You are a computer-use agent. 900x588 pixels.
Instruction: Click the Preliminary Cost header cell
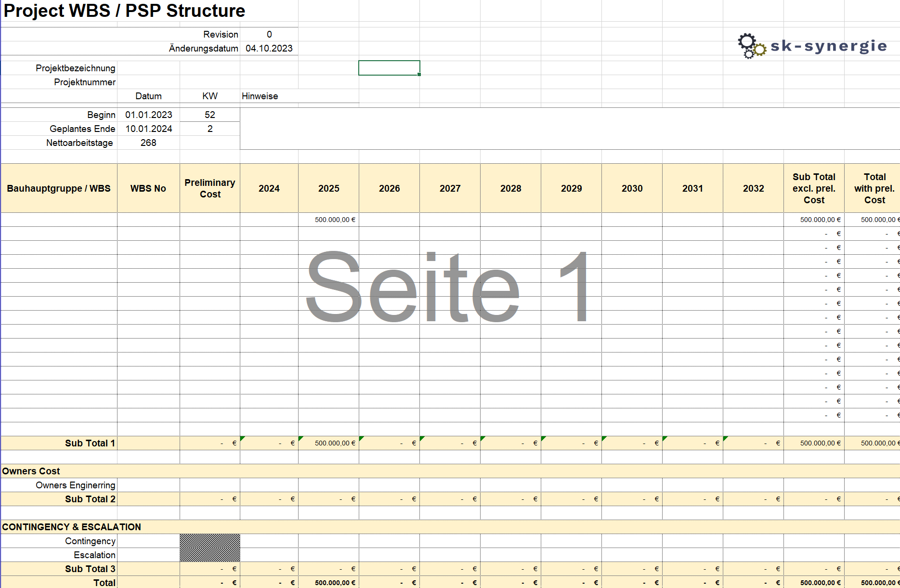210,188
